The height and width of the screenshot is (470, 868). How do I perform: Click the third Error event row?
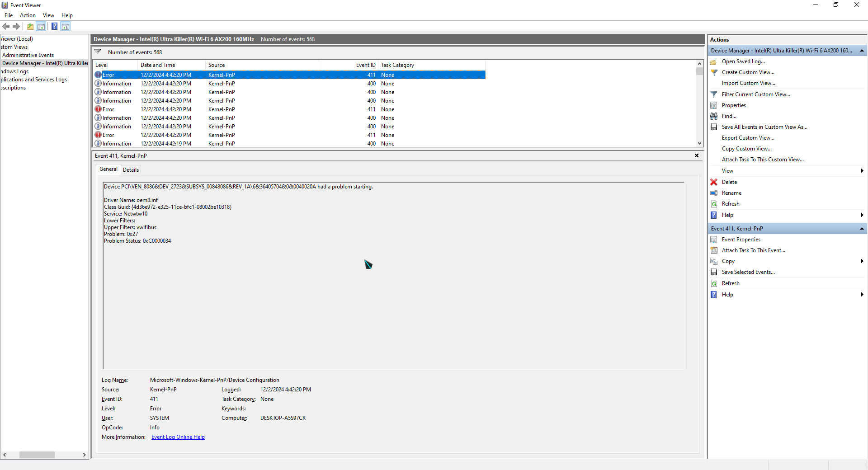point(289,135)
